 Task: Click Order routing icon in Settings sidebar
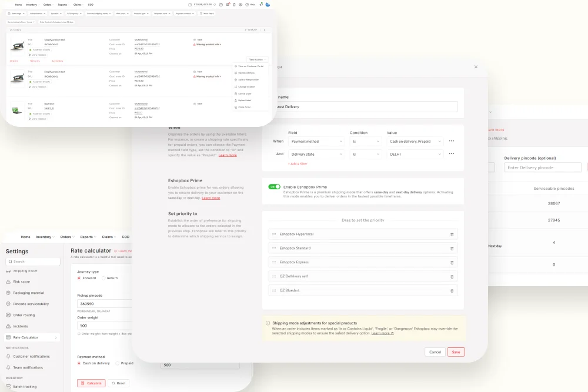pyautogui.click(x=8, y=315)
